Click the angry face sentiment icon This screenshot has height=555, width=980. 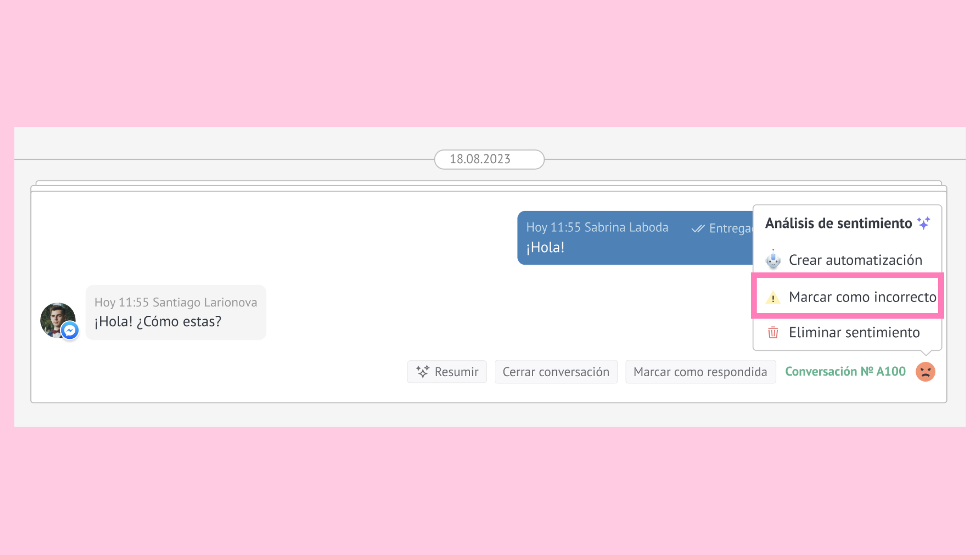pos(925,371)
